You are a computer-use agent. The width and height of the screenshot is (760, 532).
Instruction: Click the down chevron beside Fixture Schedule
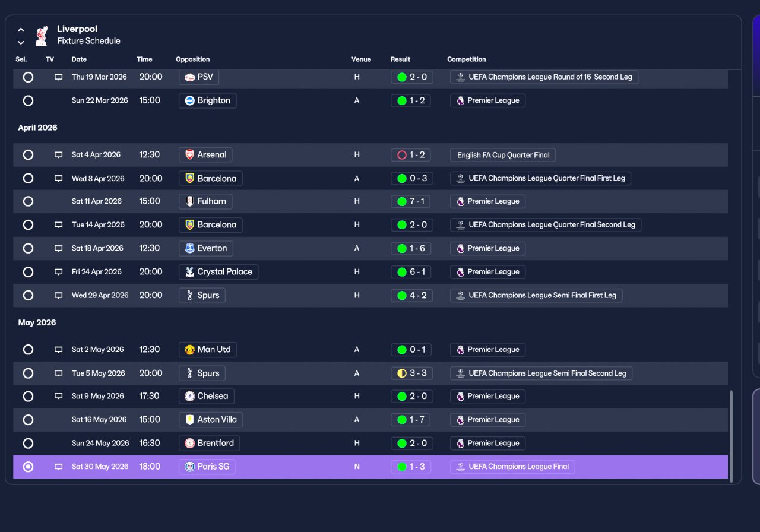pyautogui.click(x=21, y=43)
